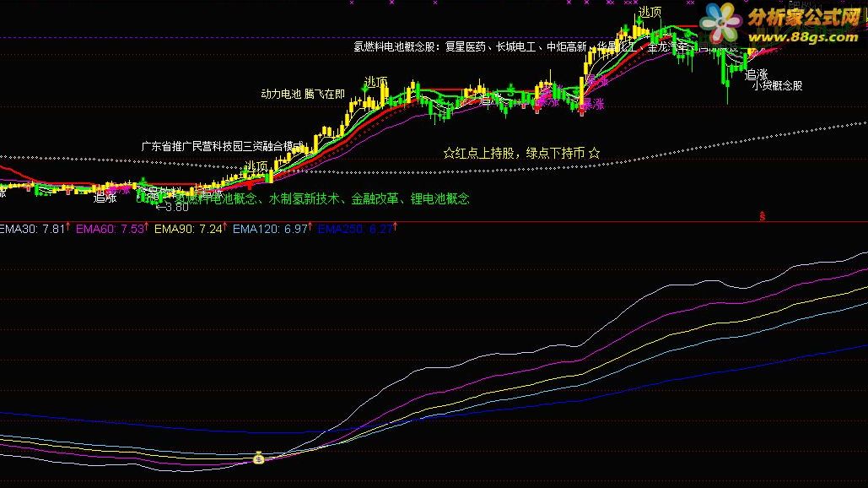
Task: Click the 广东省推广民营科技园三资融合模式 annotation
Action: pos(223,146)
